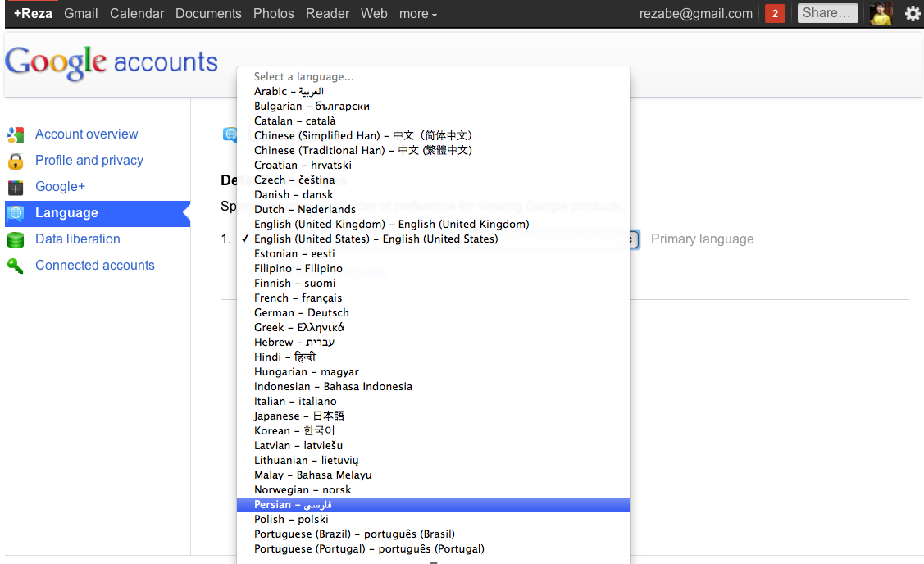Select Latvian – latviešu option
The width and height of the screenshot is (924, 564).
click(x=433, y=445)
